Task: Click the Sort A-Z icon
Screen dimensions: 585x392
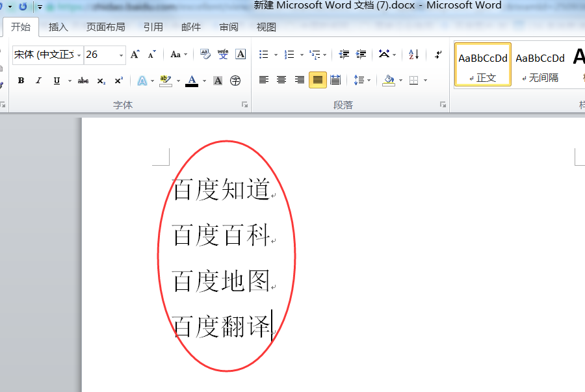Action: point(414,55)
